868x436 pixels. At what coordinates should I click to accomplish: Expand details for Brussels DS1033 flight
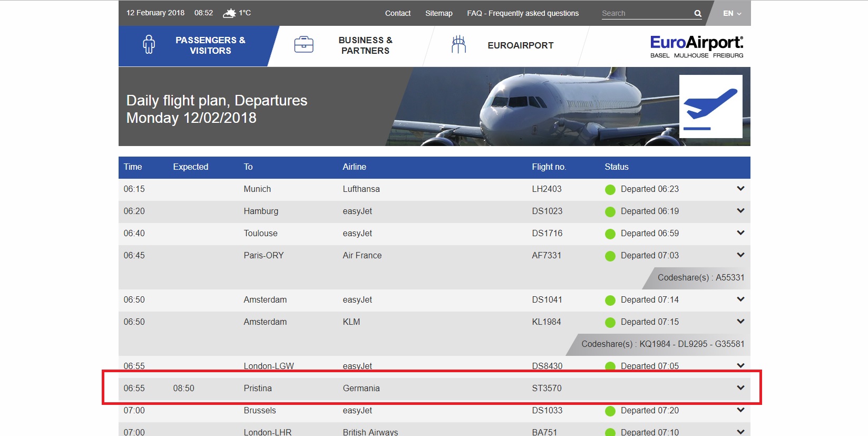740,410
